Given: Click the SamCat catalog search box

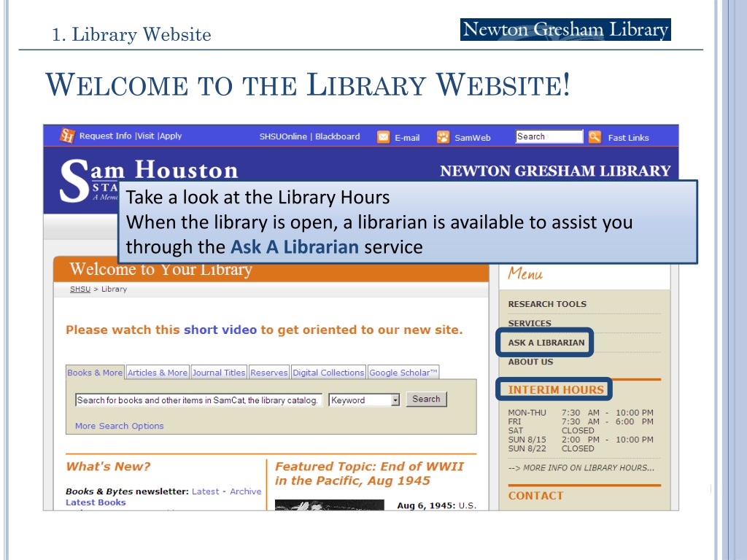Looking at the screenshot, I should click(198, 400).
